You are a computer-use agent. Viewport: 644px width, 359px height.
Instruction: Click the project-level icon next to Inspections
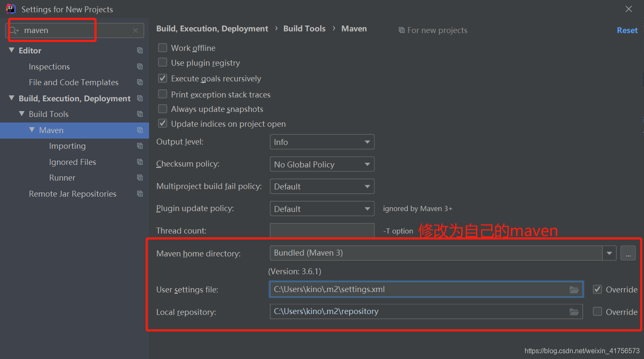[x=140, y=67]
